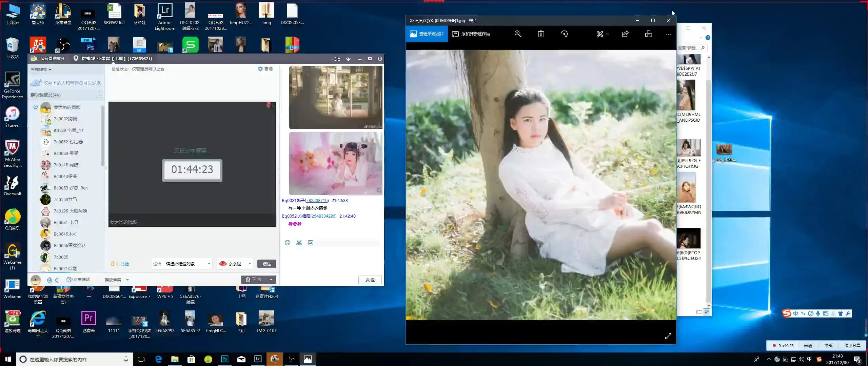
Task: Open the 管理 gear settings in QQ classroom
Action: pyautogui.click(x=265, y=69)
